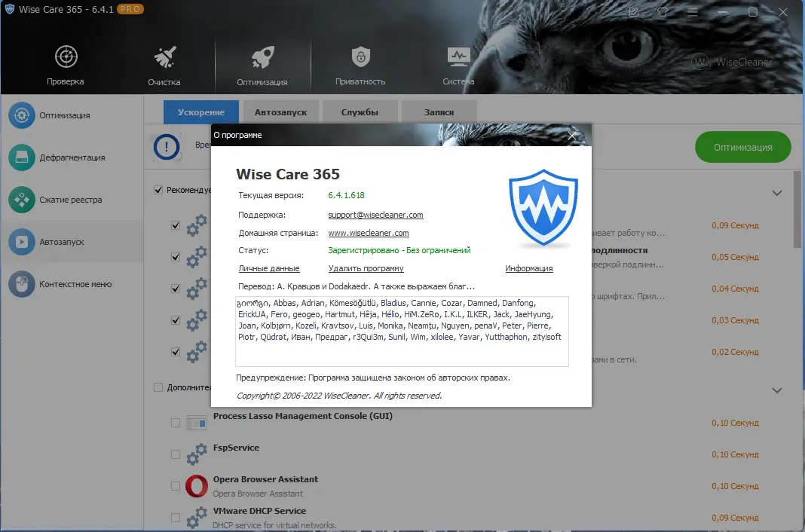
Task: Open the Проверка section in top toolbar
Action: (66, 65)
